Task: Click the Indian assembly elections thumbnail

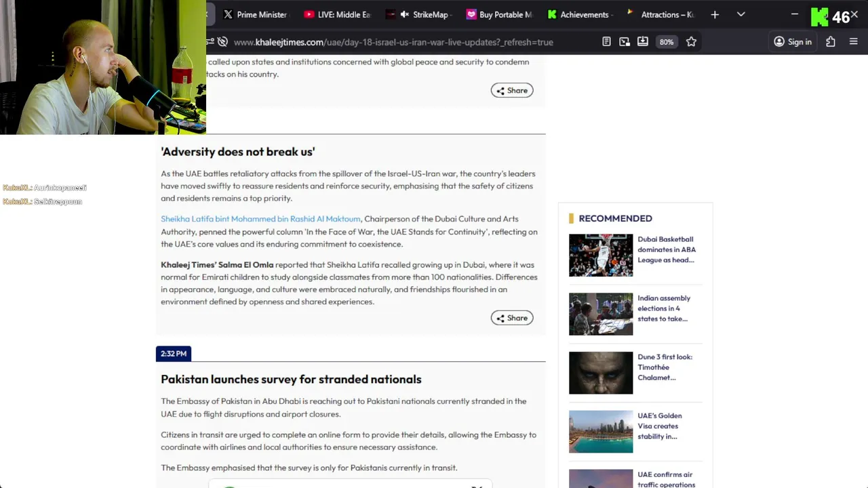Action: tap(601, 314)
